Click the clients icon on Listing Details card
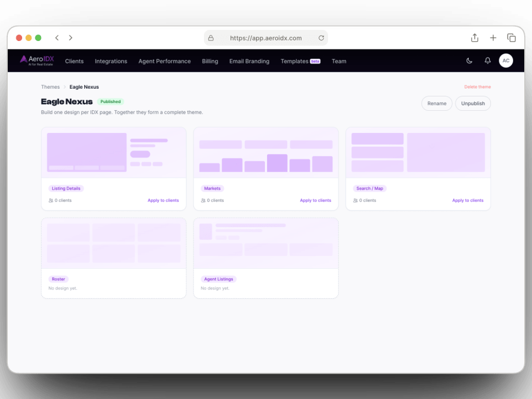The height and width of the screenshot is (399, 532). pos(51,201)
